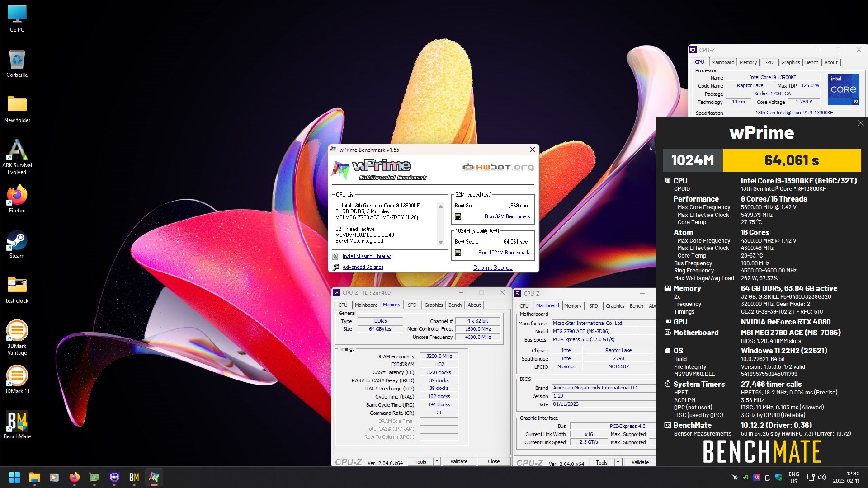Open the volume speaker tray icon

pyautogui.click(x=822, y=477)
